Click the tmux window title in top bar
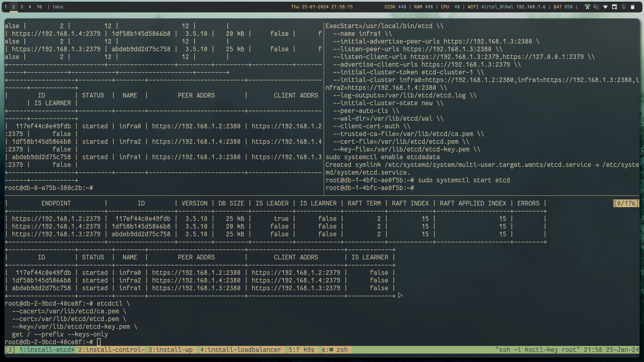Viewport: 644px width, 362px height. (x=58, y=7)
